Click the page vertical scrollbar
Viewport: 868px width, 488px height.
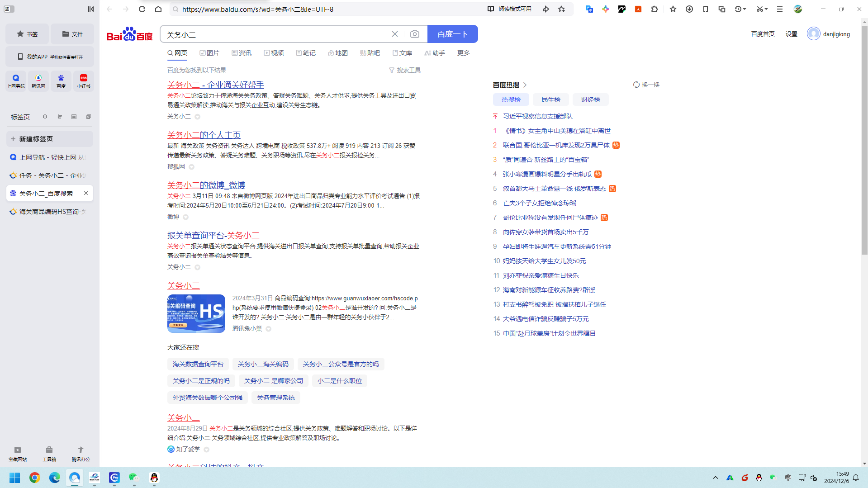tap(864, 140)
